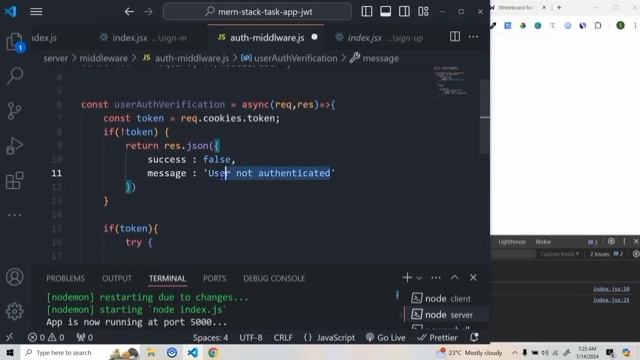Open the Extensions view

(15, 180)
